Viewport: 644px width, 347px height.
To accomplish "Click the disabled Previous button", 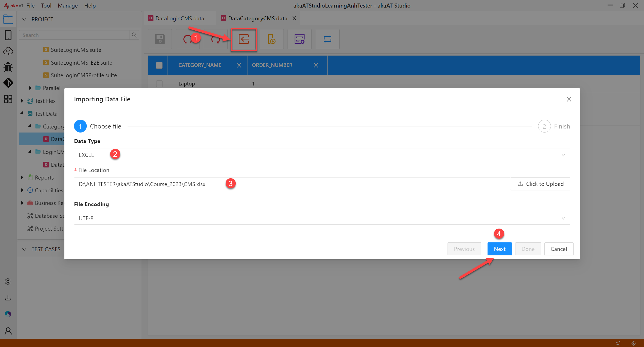I will (464, 249).
